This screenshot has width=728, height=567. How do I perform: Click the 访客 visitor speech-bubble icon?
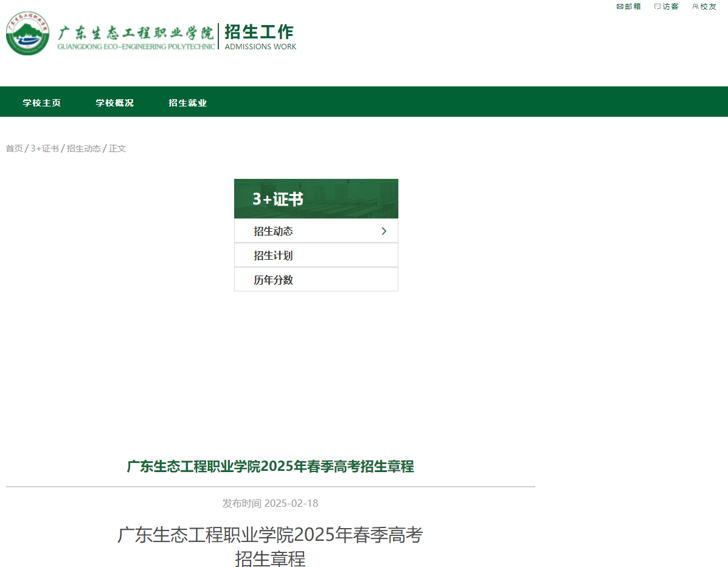pos(657,6)
